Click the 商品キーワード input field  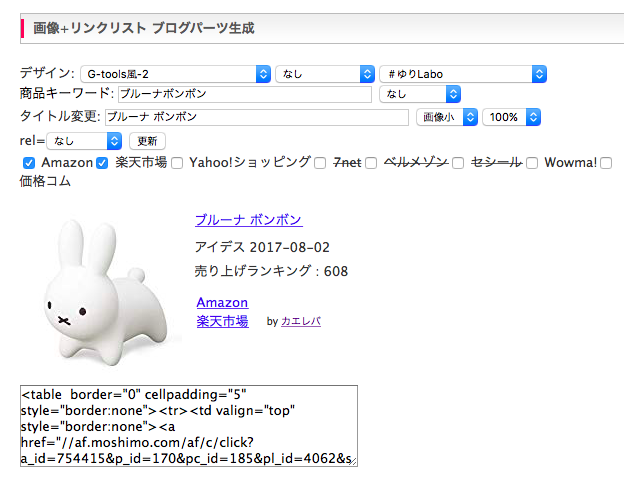click(244, 94)
